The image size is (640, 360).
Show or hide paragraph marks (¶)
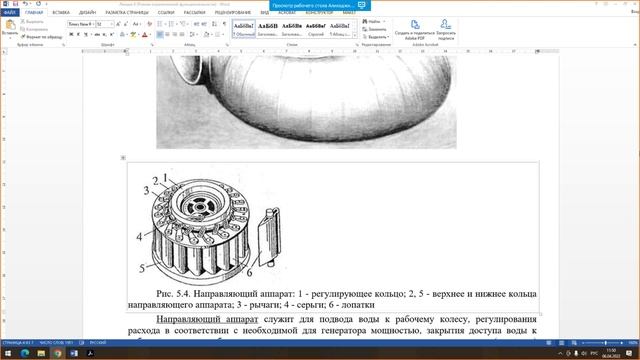(x=224, y=24)
